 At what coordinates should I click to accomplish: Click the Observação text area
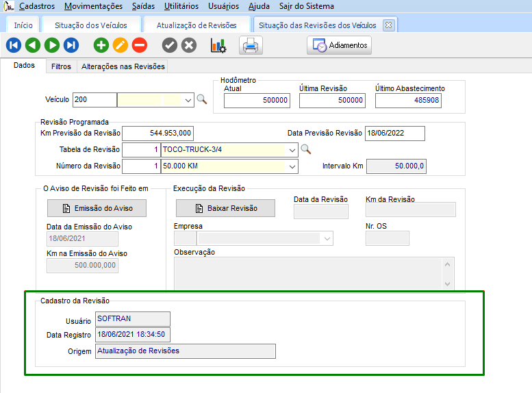314,274
